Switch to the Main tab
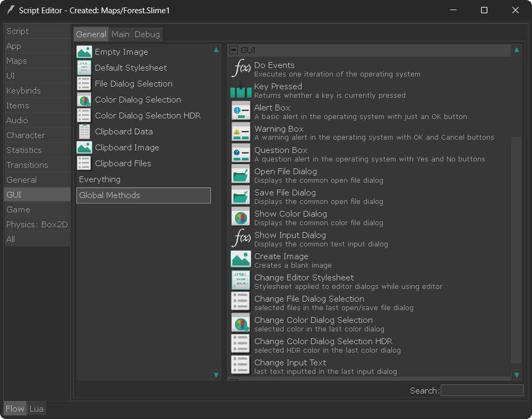This screenshot has height=419, width=532. coord(121,35)
